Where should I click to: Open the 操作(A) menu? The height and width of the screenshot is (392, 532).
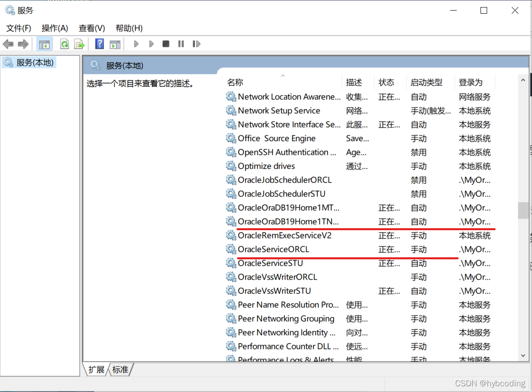click(x=55, y=28)
